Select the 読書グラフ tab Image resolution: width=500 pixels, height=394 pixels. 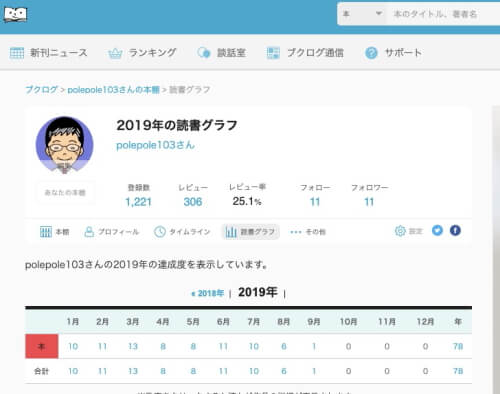[251, 232]
